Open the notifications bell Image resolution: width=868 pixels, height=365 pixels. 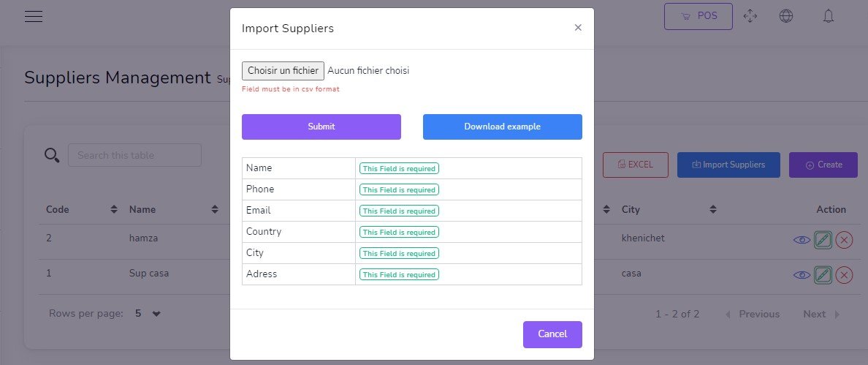click(x=829, y=16)
